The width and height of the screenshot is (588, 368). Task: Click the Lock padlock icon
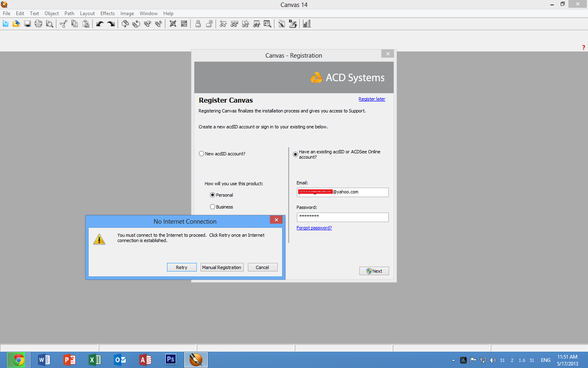tap(198, 24)
